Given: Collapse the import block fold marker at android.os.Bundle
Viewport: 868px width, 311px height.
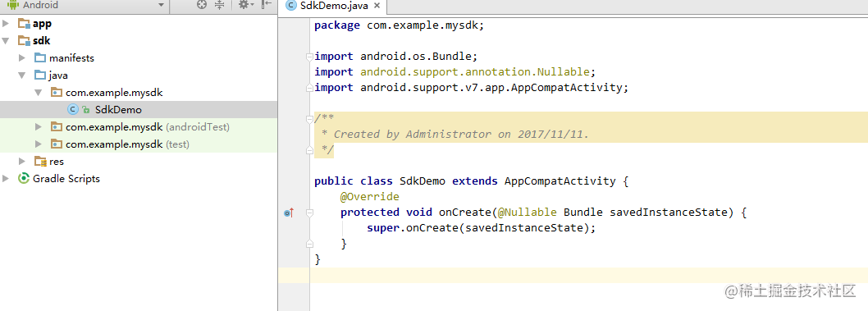Looking at the screenshot, I should click(x=309, y=57).
